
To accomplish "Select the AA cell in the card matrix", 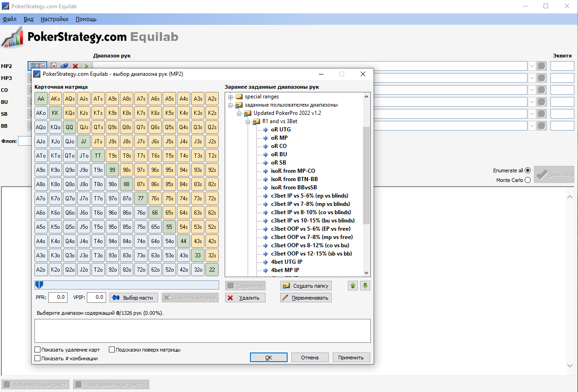I will [x=41, y=99].
